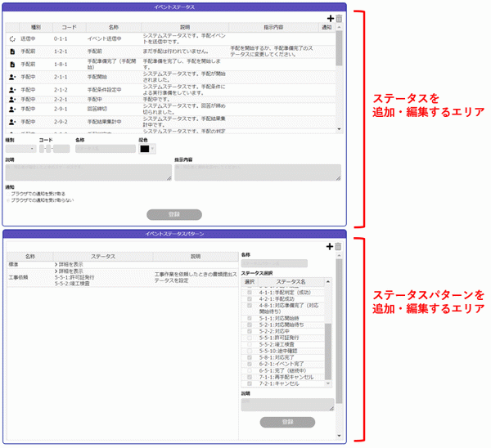Screen dimensions: 491x448
Task: Click the plus icon in Status Pattern panel
Action: pyautogui.click(x=330, y=246)
